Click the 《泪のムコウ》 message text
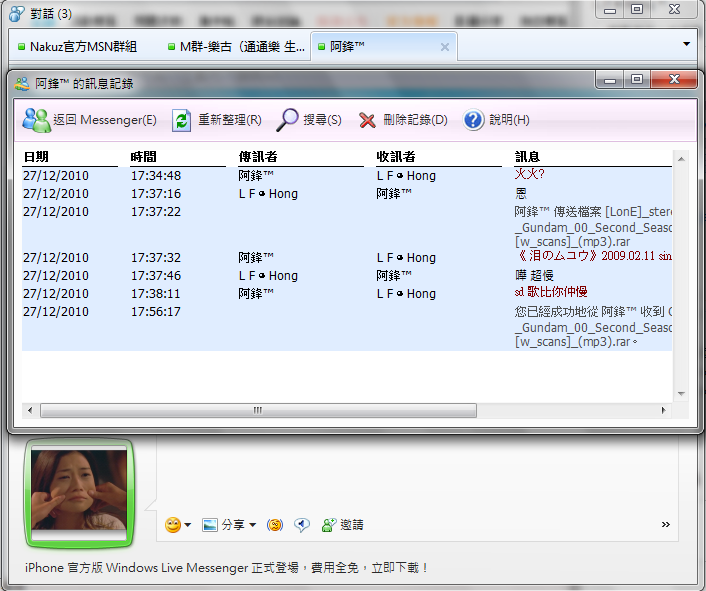The height and width of the screenshot is (591, 706). click(x=593, y=256)
